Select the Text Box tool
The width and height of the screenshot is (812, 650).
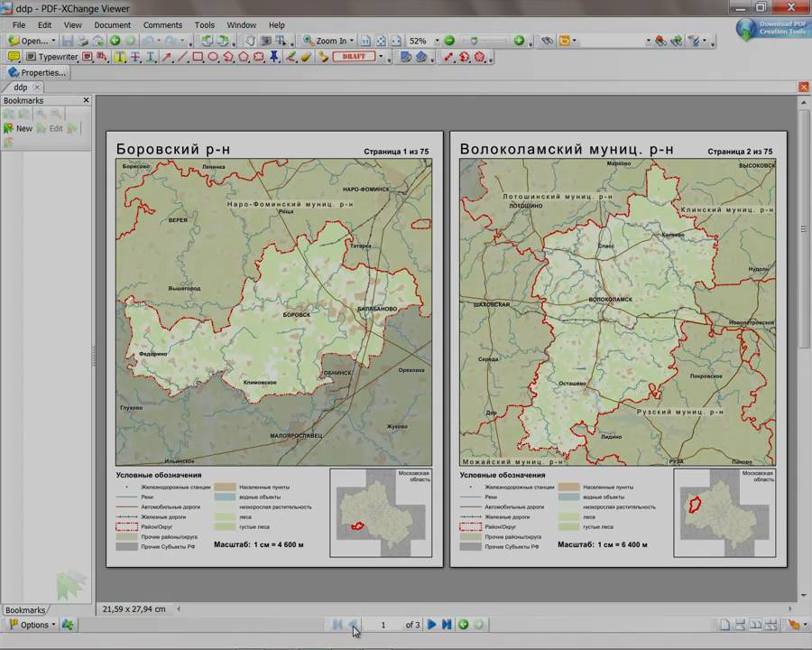click(87, 57)
